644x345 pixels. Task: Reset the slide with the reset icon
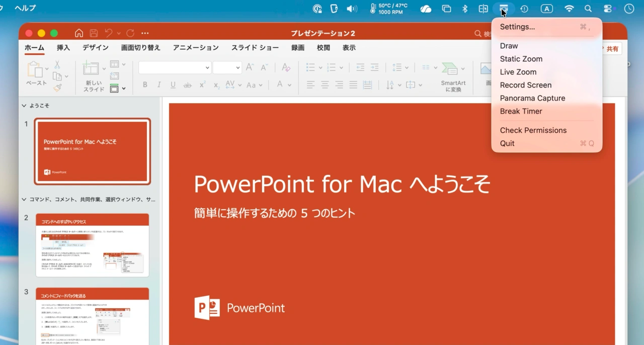click(114, 76)
